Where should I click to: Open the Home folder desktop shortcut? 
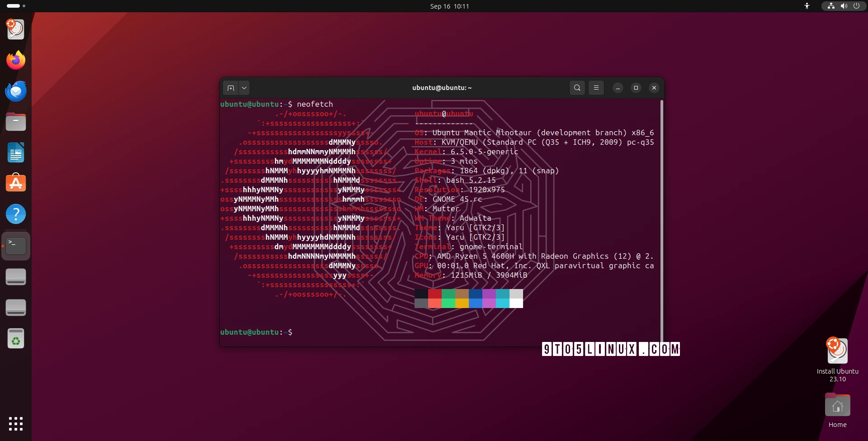pyautogui.click(x=837, y=406)
